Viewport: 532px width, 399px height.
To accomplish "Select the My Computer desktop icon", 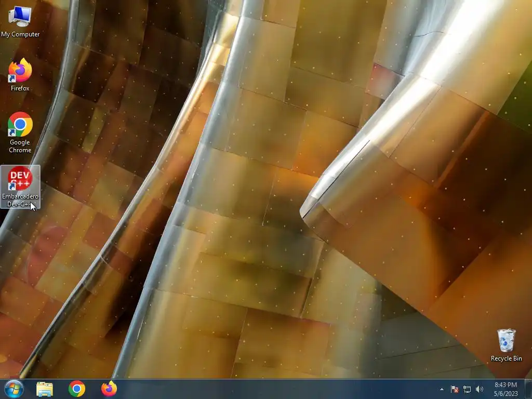I will coord(20,21).
